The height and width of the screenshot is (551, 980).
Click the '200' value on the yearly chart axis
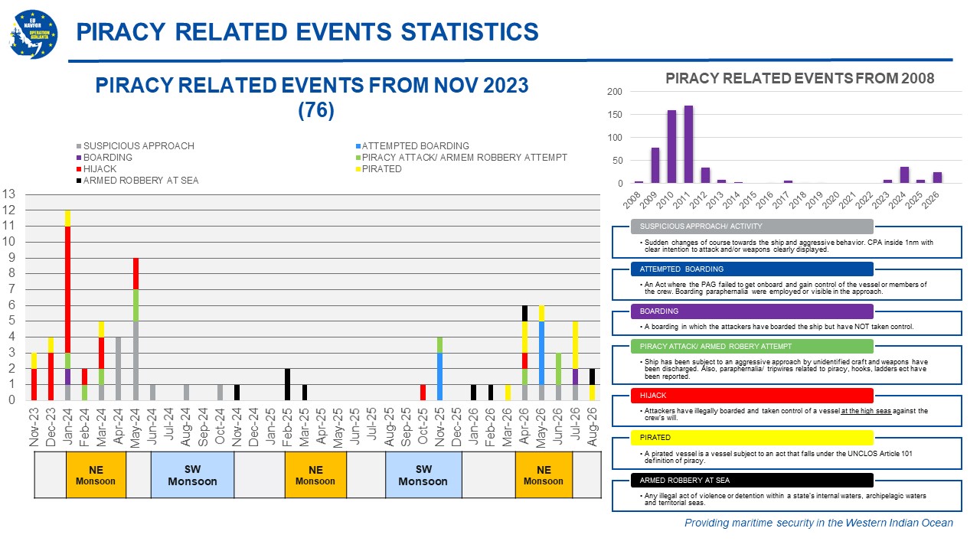(614, 92)
